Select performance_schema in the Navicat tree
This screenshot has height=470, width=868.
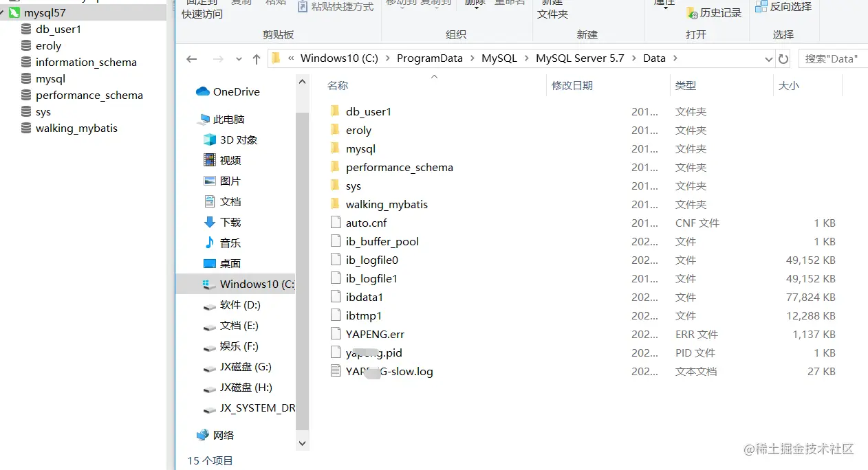89,96
